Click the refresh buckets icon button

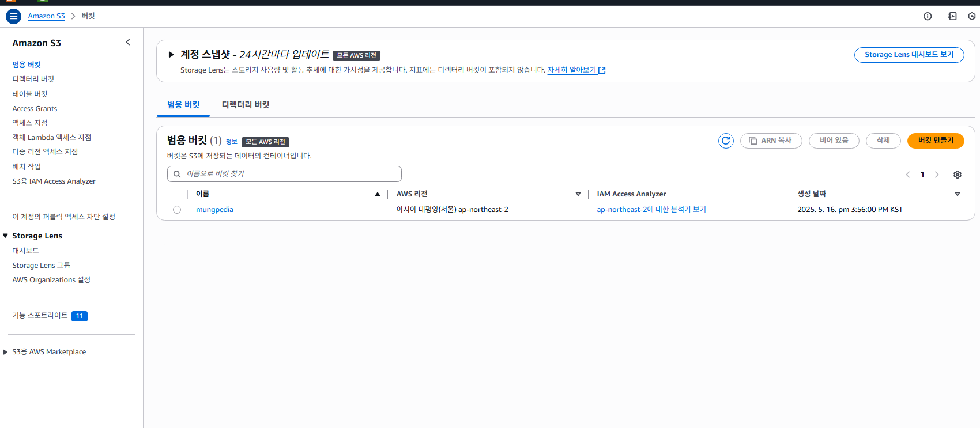tap(726, 141)
